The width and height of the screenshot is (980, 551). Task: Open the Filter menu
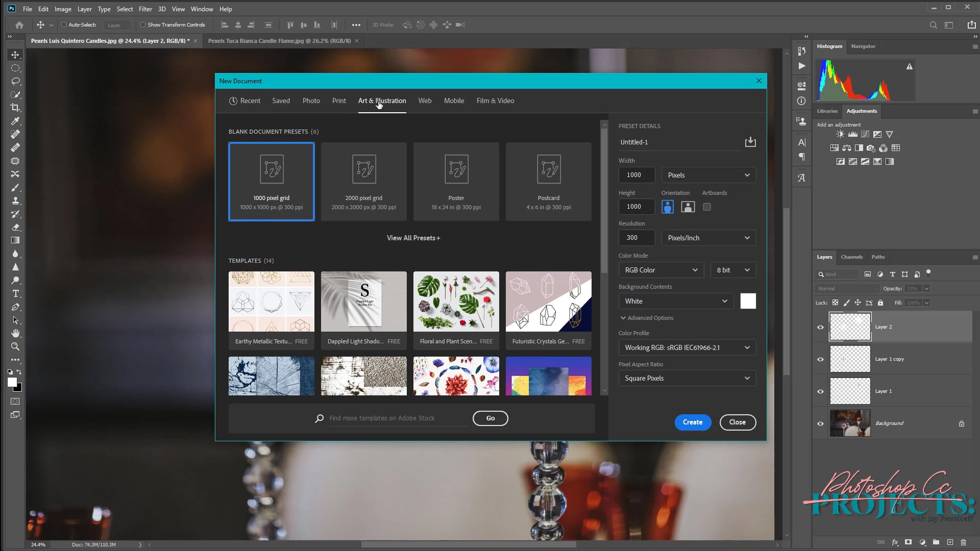145,9
